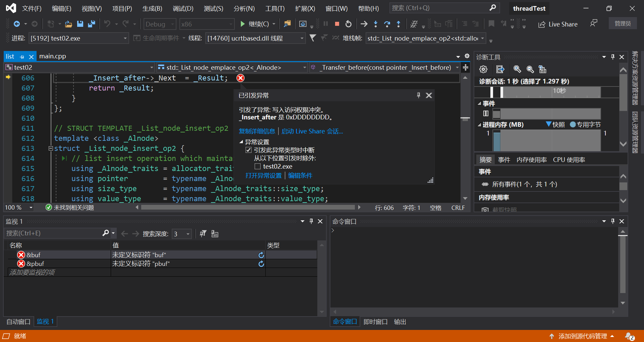Viewport: 644px width, 342px height.
Task: Click the Restart debugging icon
Action: (348, 24)
